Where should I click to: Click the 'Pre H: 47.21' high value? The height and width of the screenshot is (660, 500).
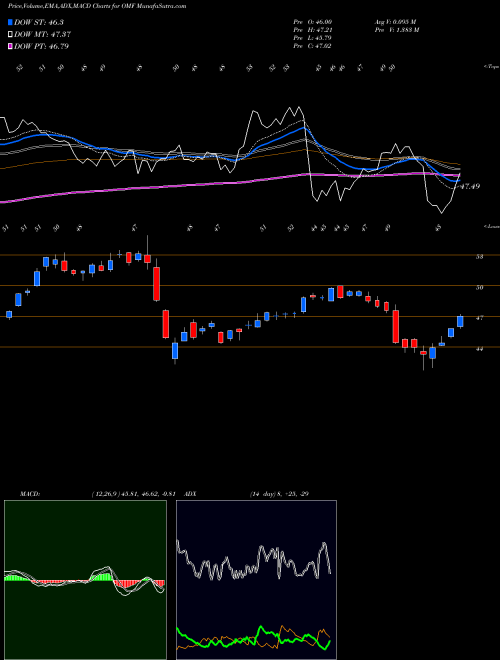tap(313, 30)
